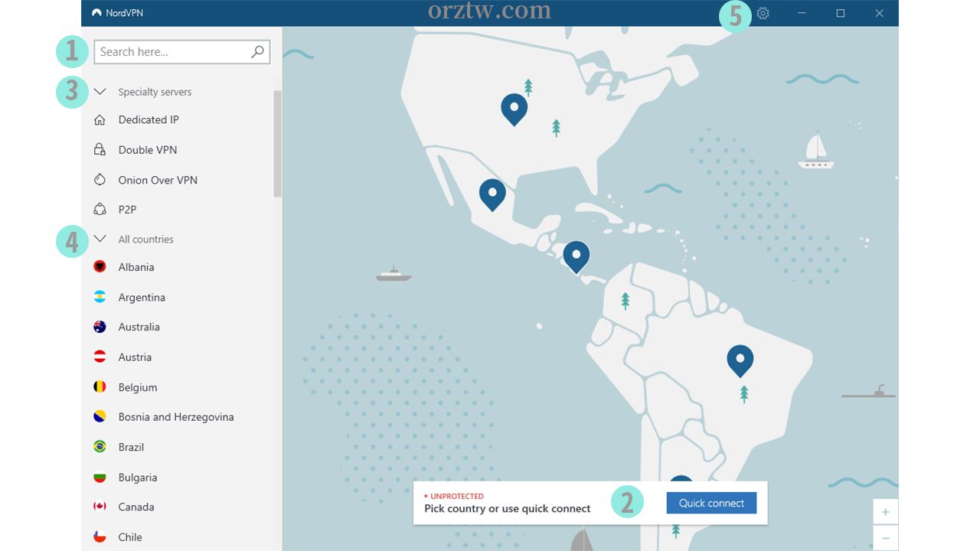Viewport: 980px width, 551px height.
Task: Click the Chile flag icon
Action: tap(100, 536)
